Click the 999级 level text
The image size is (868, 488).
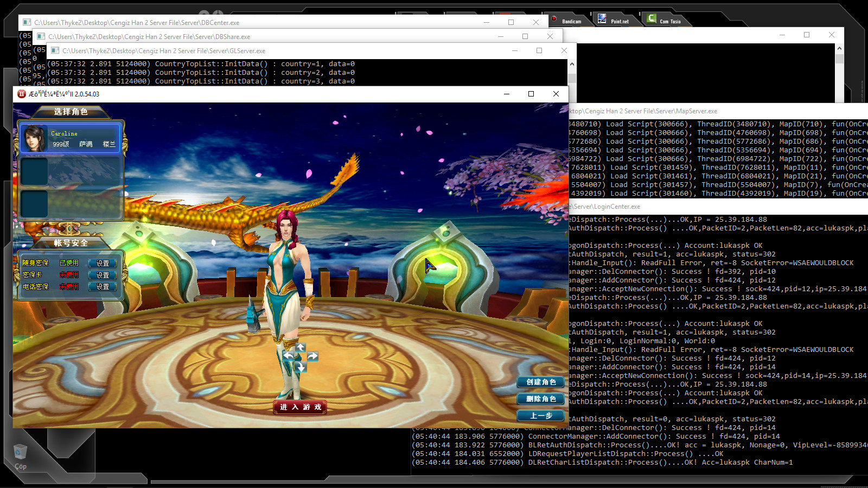point(61,144)
